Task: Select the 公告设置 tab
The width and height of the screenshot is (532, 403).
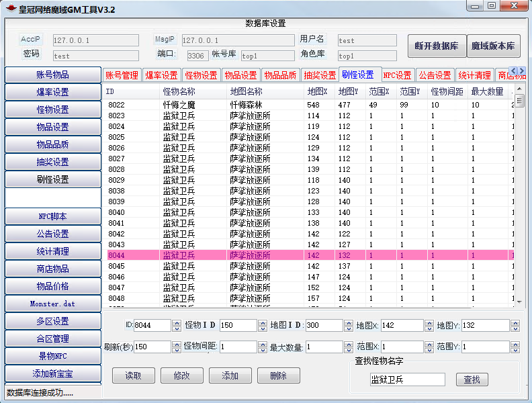Action: coord(435,75)
